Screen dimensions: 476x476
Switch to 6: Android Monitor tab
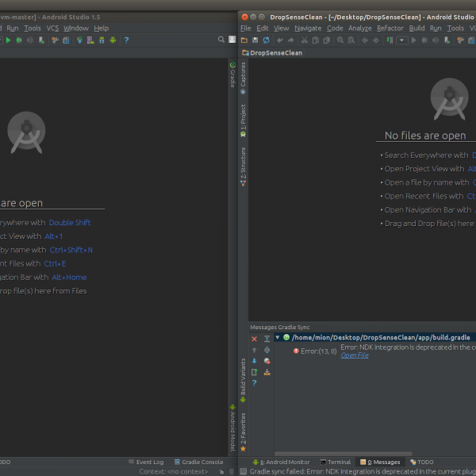282,462
